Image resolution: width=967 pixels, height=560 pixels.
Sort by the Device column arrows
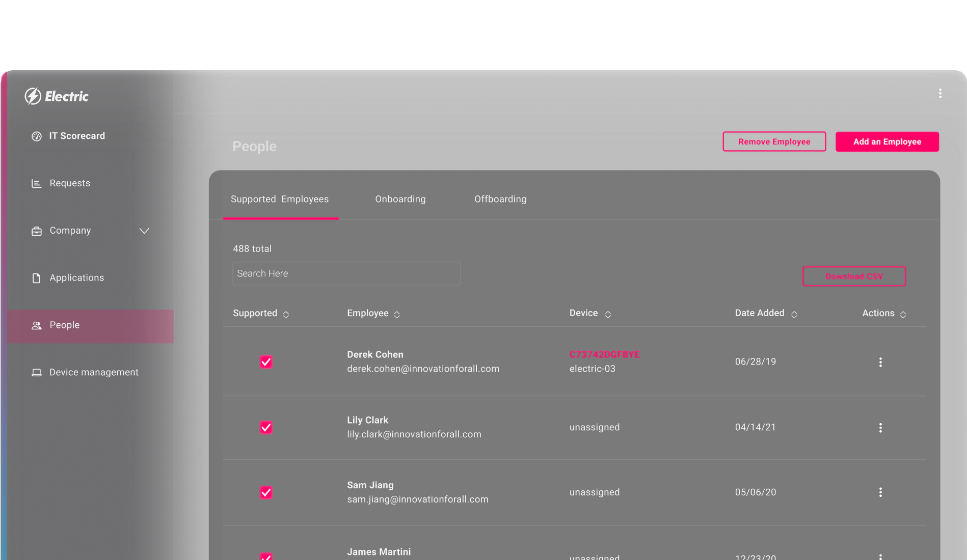608,315
